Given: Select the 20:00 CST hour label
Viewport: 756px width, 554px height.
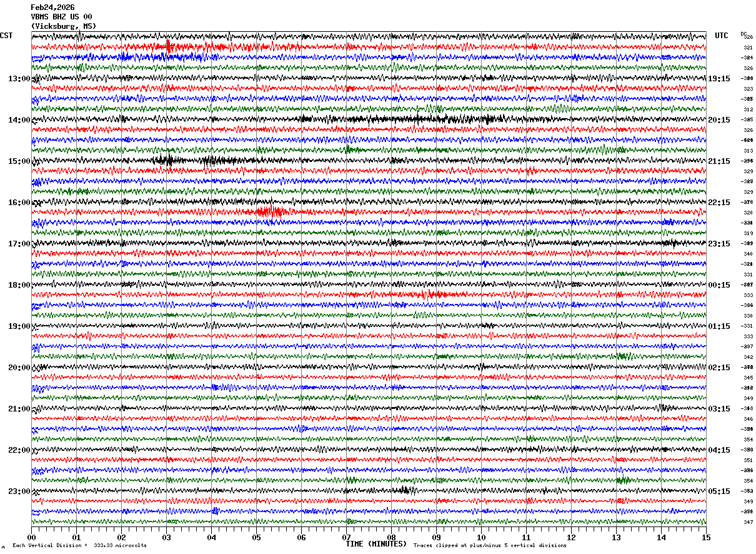Looking at the screenshot, I should (19, 368).
